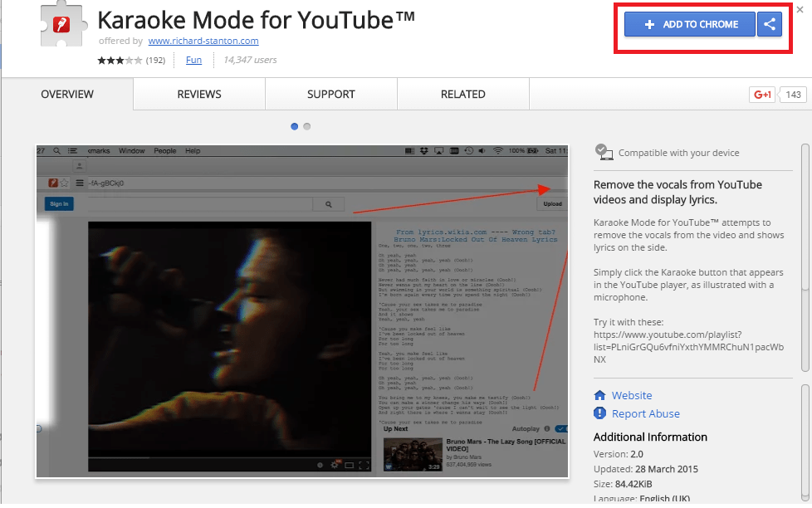Open the Support tab

[x=331, y=95]
